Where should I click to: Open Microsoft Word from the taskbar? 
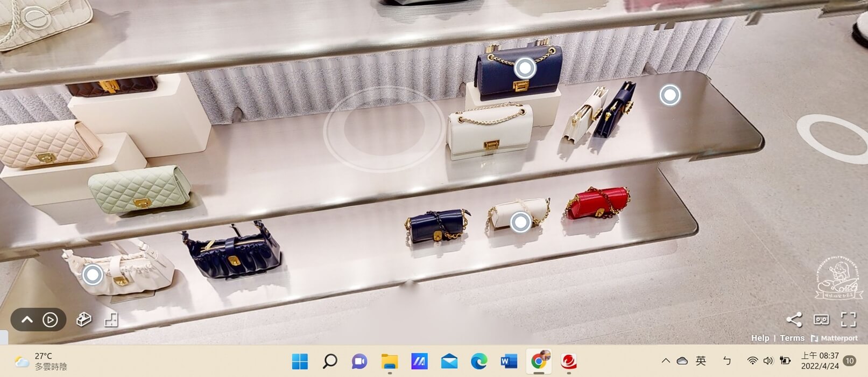(509, 361)
